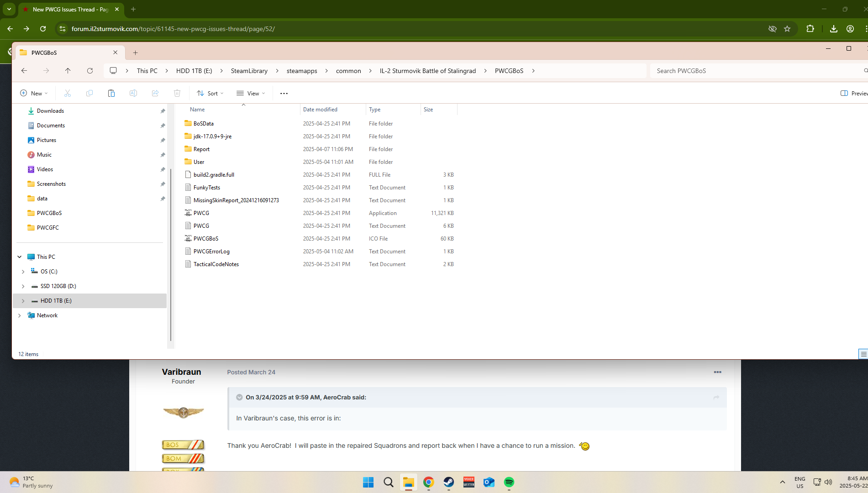Open Steam from the taskbar

click(x=449, y=482)
